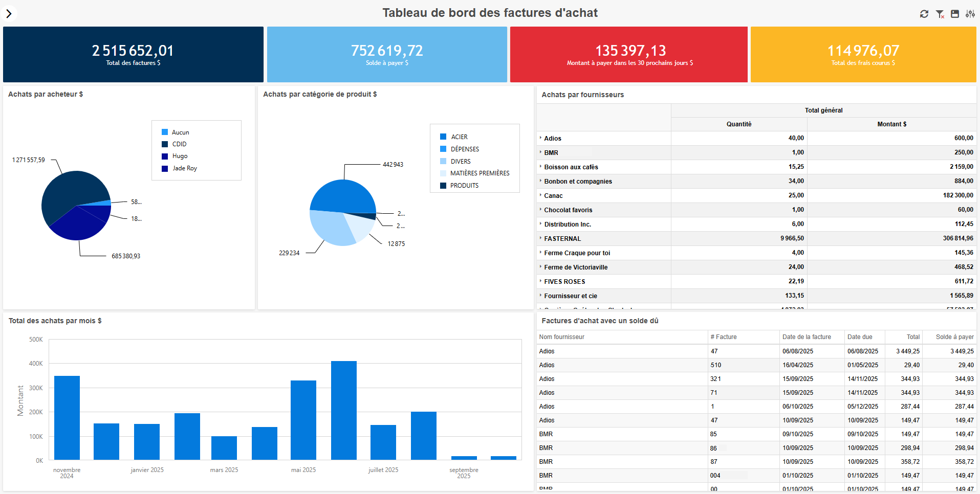This screenshot has height=494, width=980.
Task: Select the red 30-day amount due tile
Action: click(628, 55)
